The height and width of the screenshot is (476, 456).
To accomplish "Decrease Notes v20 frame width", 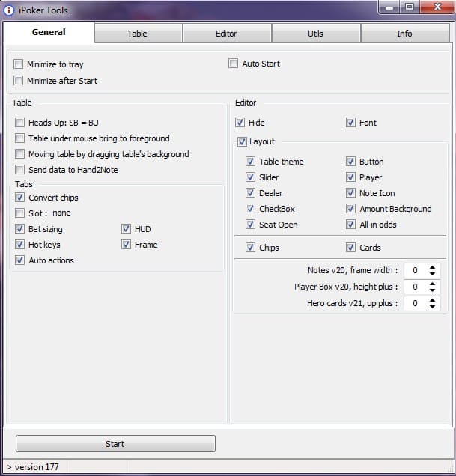I will coord(432,273).
